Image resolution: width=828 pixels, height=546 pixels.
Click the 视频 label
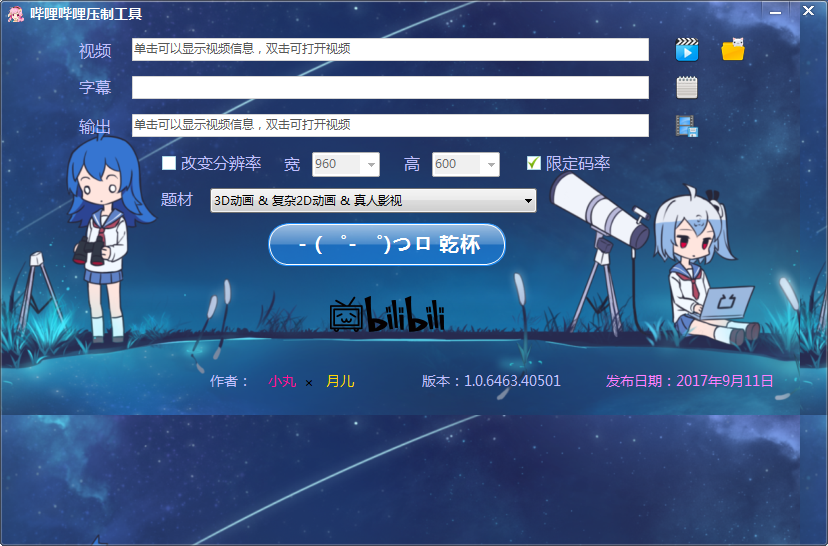click(x=95, y=51)
